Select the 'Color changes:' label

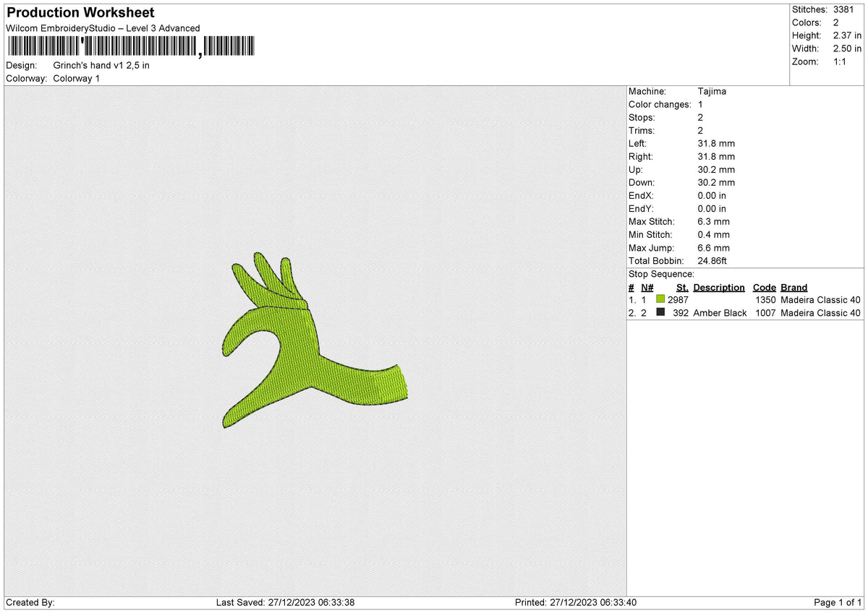(x=660, y=104)
